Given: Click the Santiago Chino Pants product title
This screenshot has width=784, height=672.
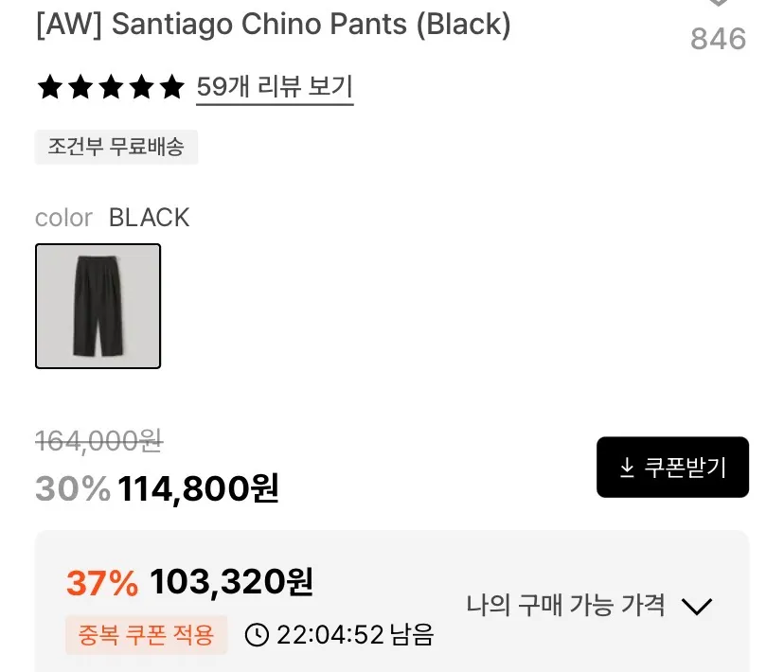Looking at the screenshot, I should click(x=274, y=24).
